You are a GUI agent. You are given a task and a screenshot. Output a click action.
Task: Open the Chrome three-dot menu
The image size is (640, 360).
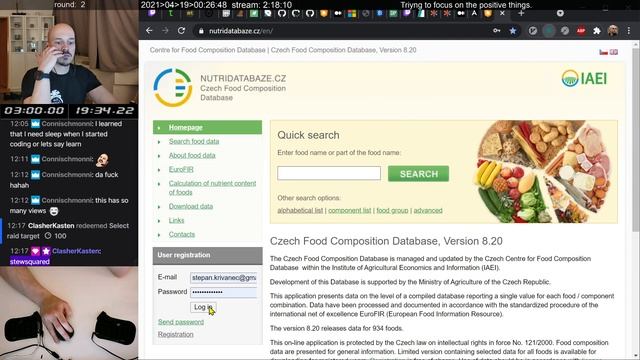click(629, 31)
